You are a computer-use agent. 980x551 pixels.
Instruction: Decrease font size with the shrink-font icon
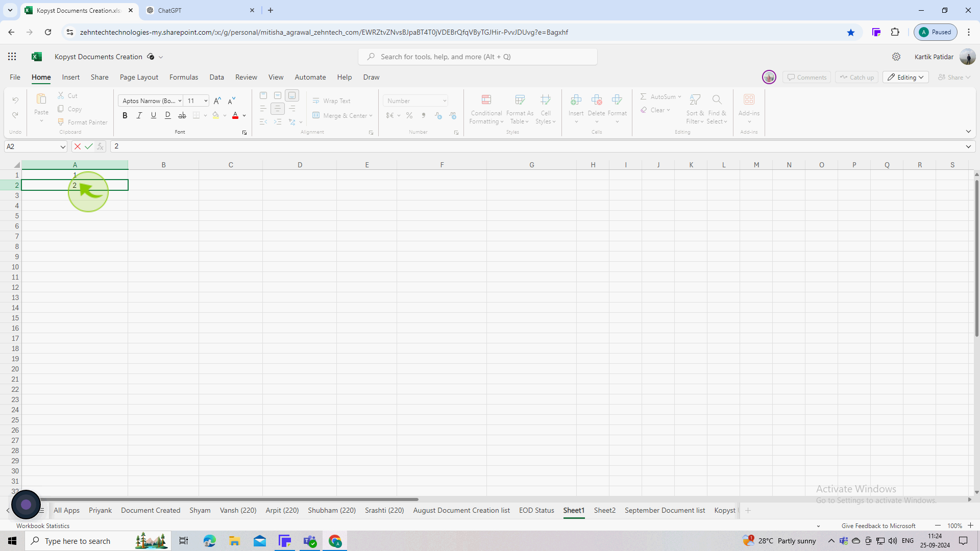pyautogui.click(x=232, y=101)
